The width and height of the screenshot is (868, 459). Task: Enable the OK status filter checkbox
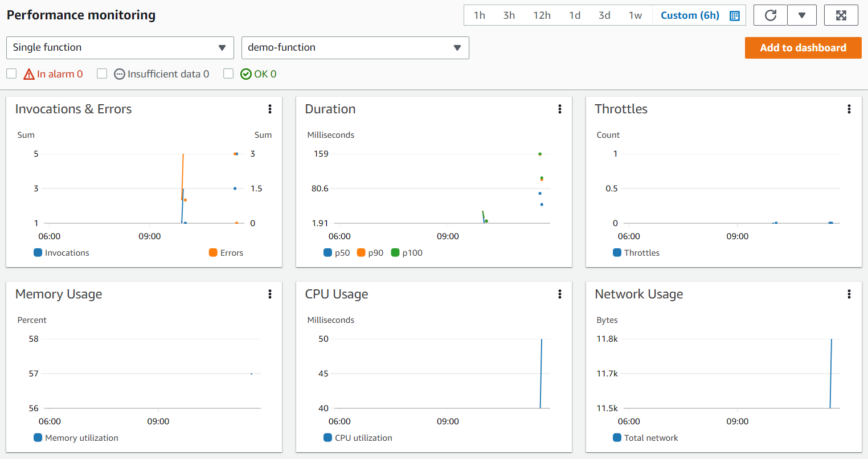click(x=228, y=73)
